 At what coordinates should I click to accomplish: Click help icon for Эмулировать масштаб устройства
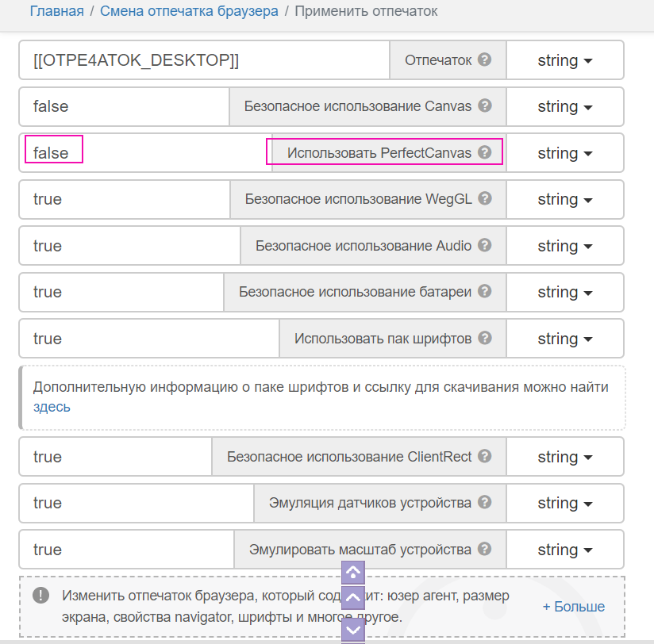pyautogui.click(x=485, y=550)
